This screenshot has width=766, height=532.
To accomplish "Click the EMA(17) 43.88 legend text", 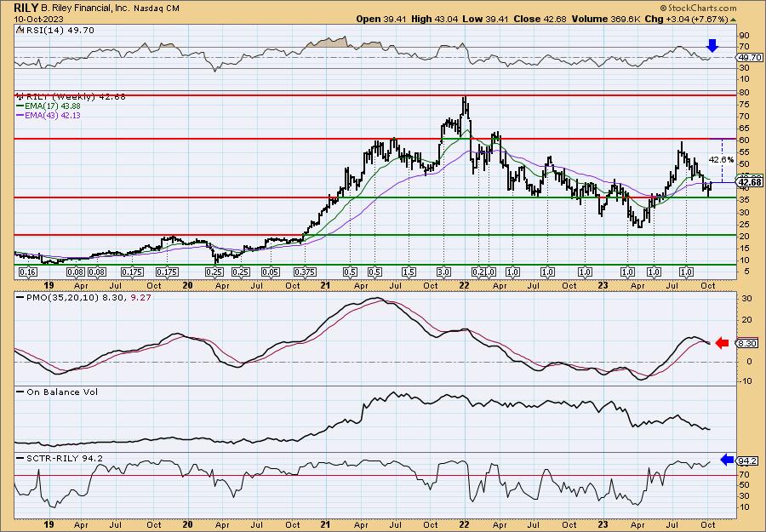I will click(52, 106).
